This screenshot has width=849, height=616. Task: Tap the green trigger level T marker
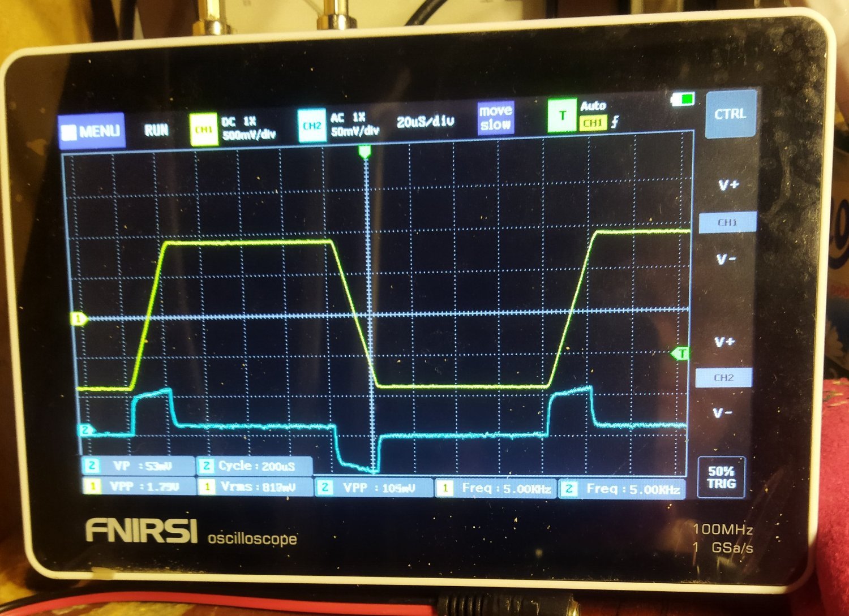[x=680, y=354]
